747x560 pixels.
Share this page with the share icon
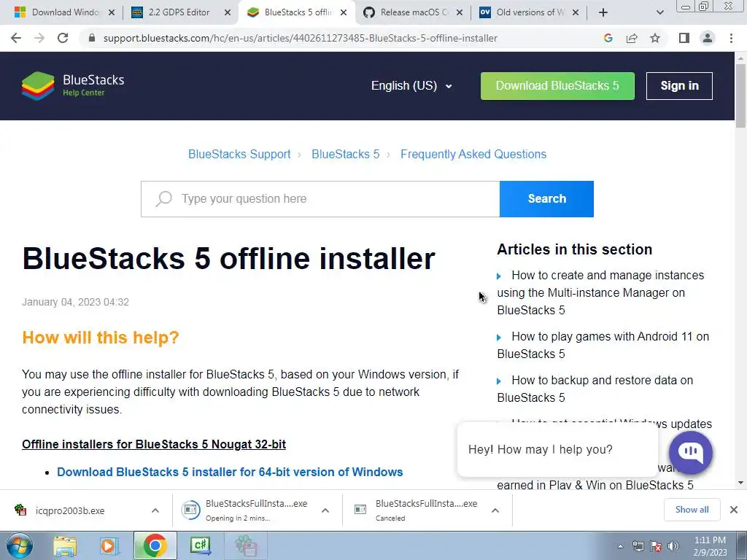point(632,38)
